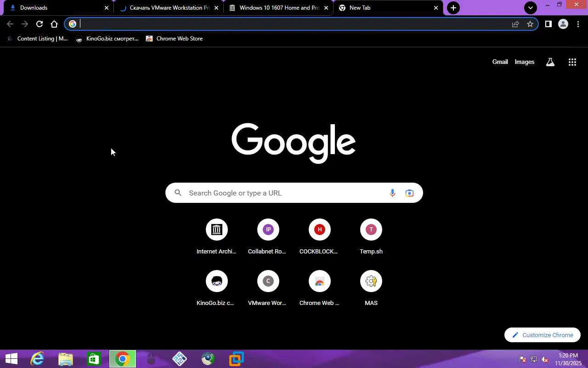
Task: Open the globe-shaped app on taskbar
Action: point(208,359)
